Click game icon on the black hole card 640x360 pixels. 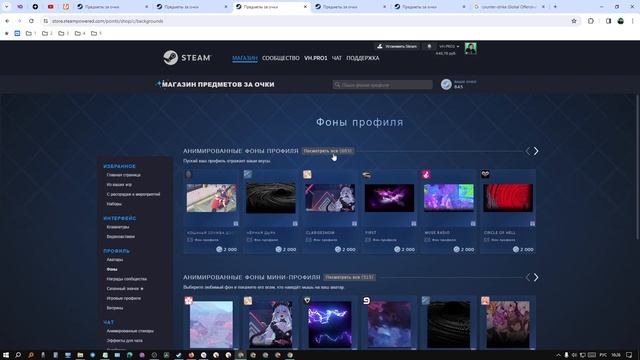point(248,175)
